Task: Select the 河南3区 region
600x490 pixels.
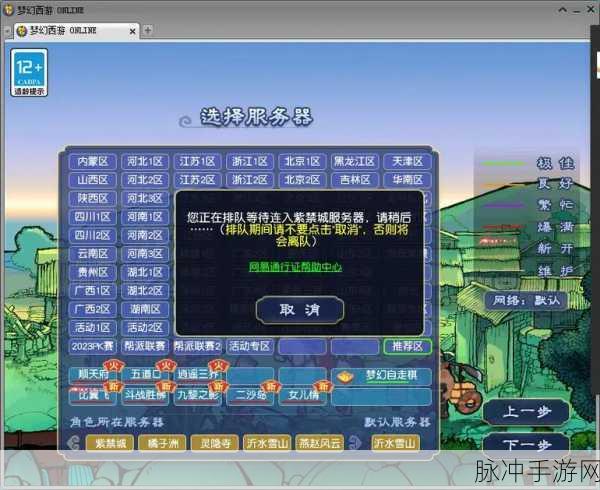Action: coord(145,254)
